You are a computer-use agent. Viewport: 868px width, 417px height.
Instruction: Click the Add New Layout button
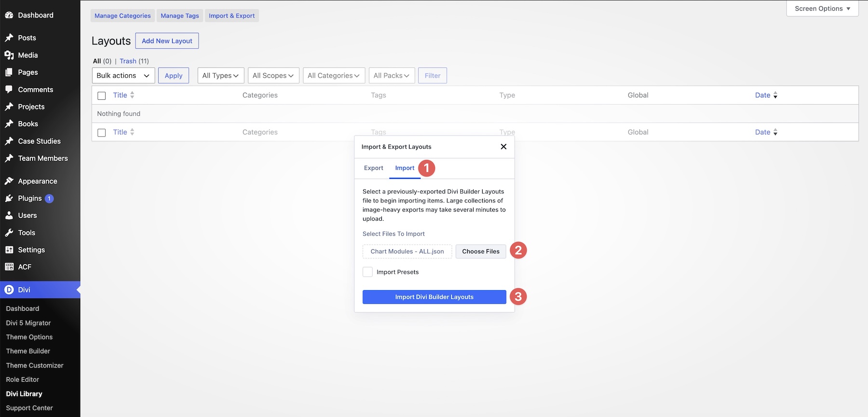click(167, 41)
